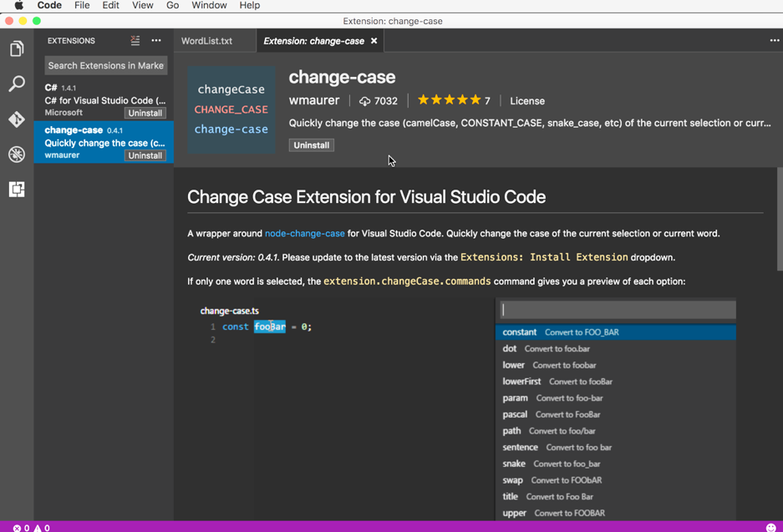Uninstall change-case from the details page
The width and height of the screenshot is (783, 532).
pyautogui.click(x=311, y=145)
